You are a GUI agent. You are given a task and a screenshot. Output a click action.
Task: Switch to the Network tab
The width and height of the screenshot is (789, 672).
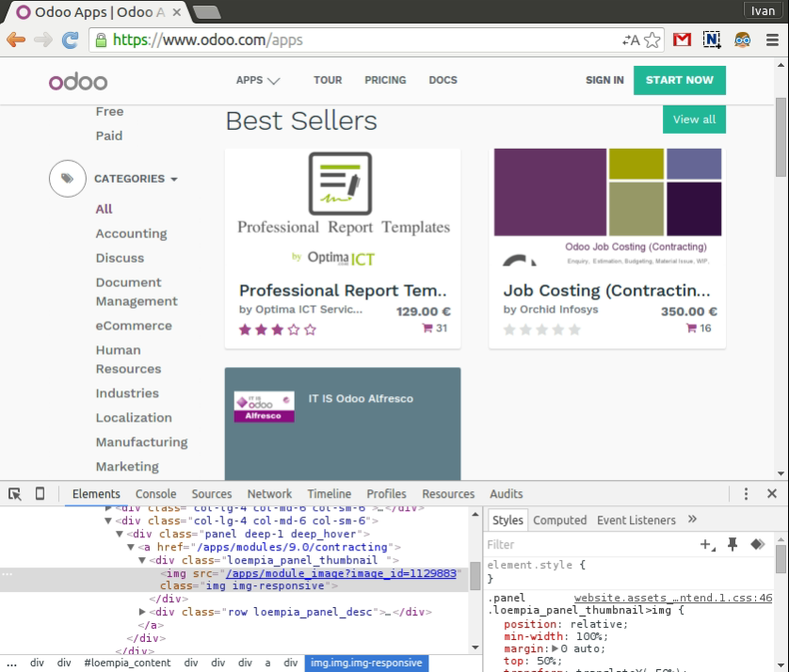[269, 494]
